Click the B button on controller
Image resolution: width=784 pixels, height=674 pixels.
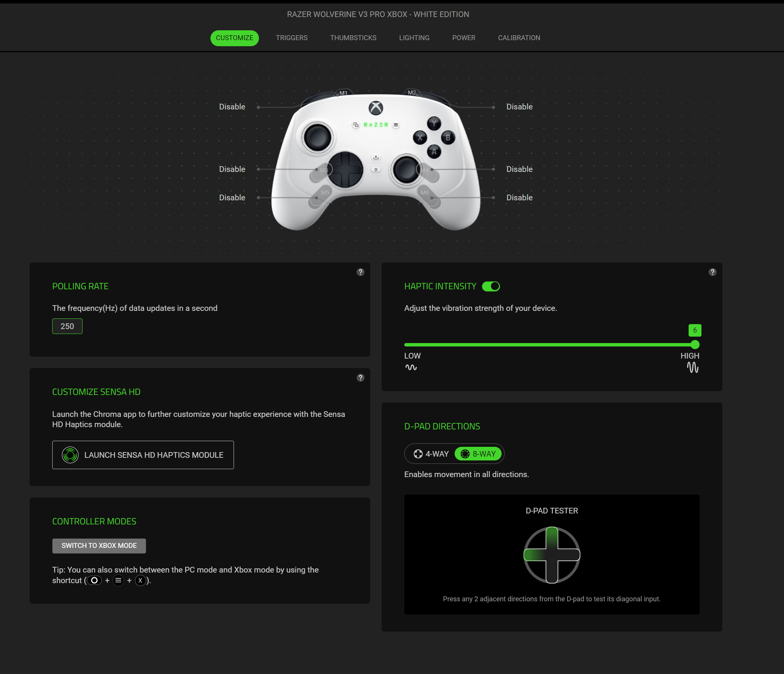(448, 137)
